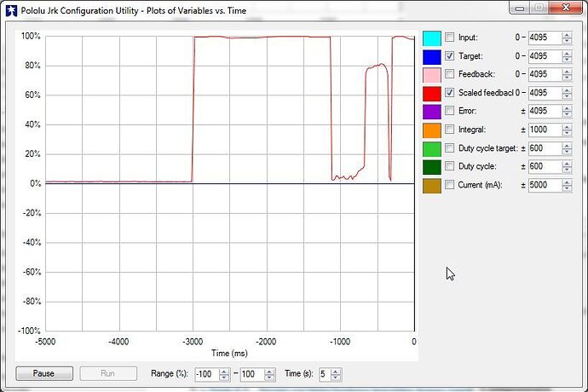This screenshot has height=392, width=588.
Task: Enable the Duty cycle target checkbox
Action: click(449, 148)
